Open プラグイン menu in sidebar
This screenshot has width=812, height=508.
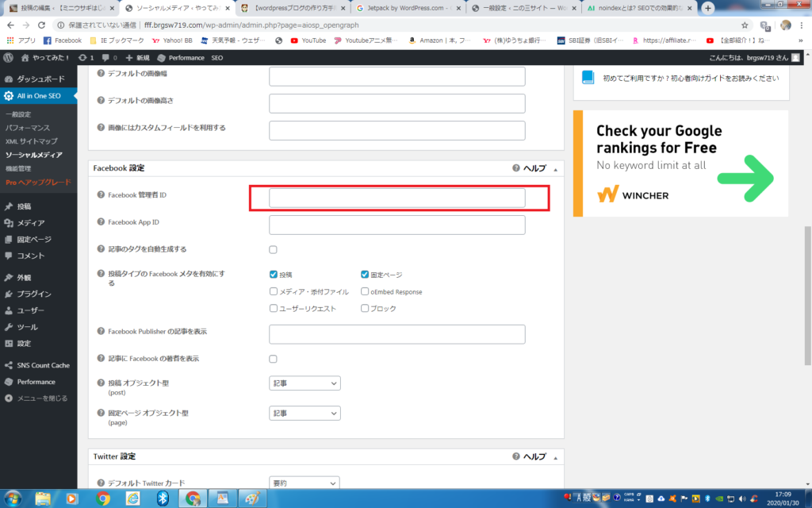[x=33, y=294]
